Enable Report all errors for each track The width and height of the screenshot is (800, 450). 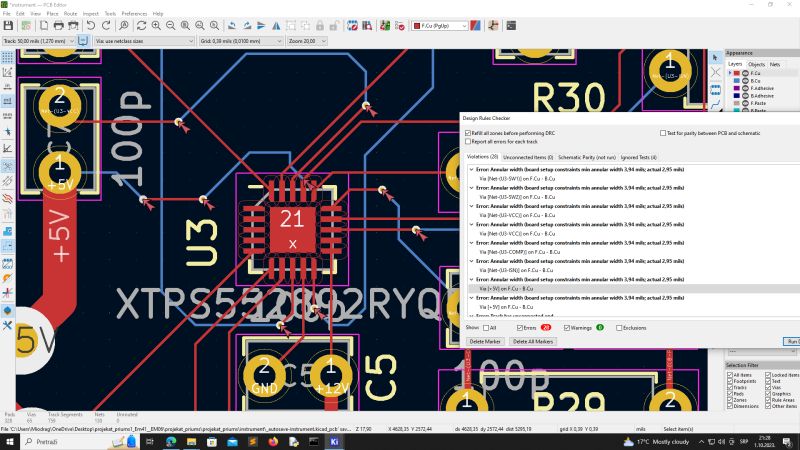click(468, 142)
